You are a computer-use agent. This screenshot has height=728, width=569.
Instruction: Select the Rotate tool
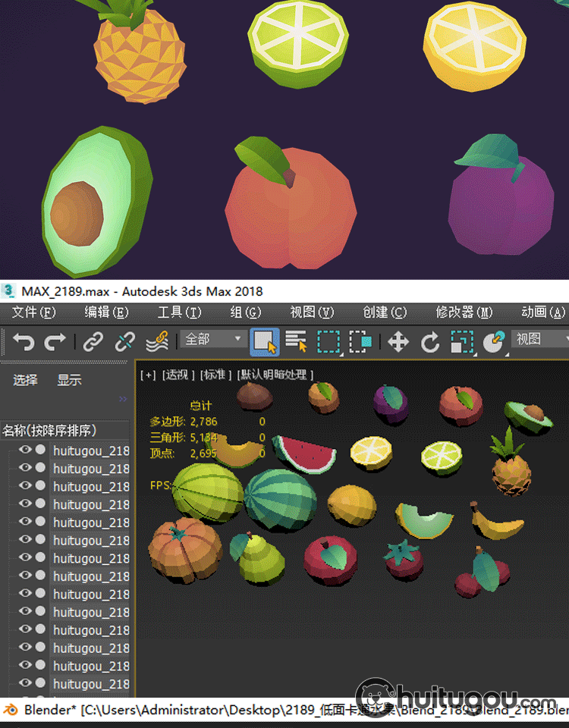[x=430, y=341]
